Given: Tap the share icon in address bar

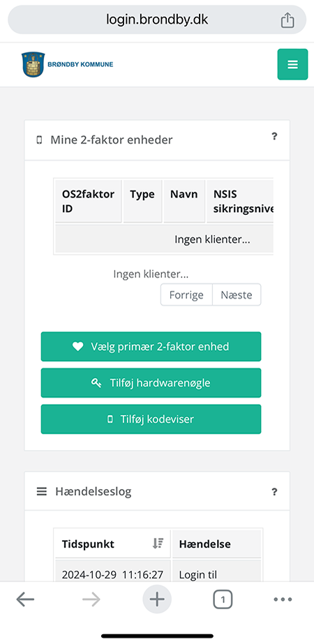Looking at the screenshot, I should [287, 20].
